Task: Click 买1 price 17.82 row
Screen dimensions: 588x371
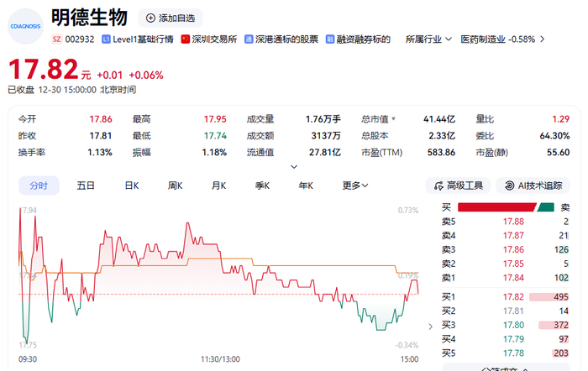Action: point(505,297)
